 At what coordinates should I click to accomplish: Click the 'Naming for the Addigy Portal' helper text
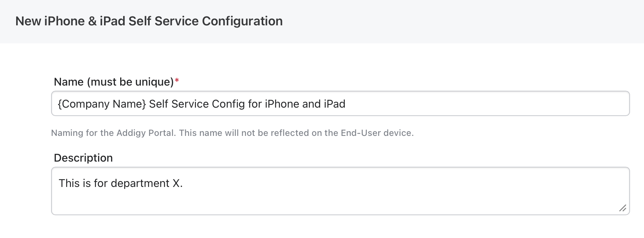[x=232, y=133]
